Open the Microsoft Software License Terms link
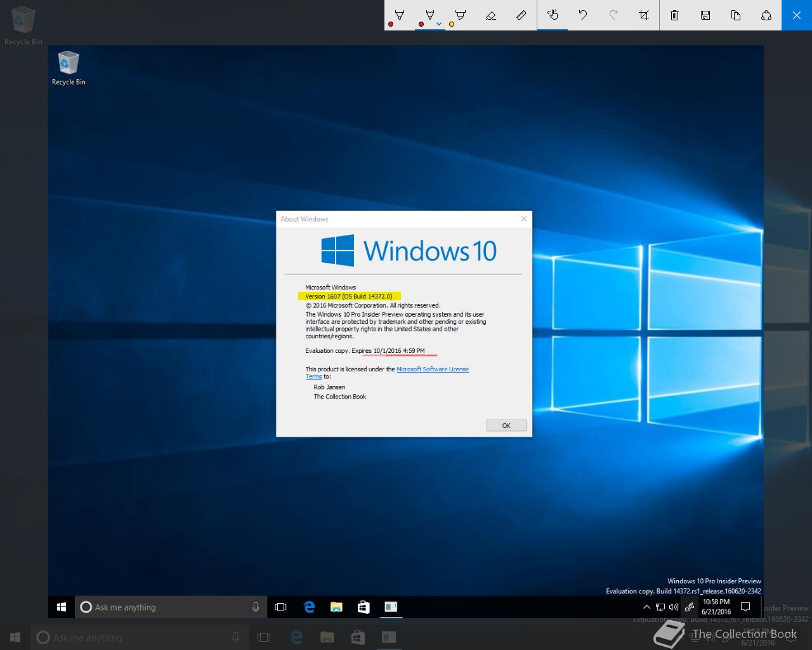Screen dimensions: 812x650 [x=433, y=369]
